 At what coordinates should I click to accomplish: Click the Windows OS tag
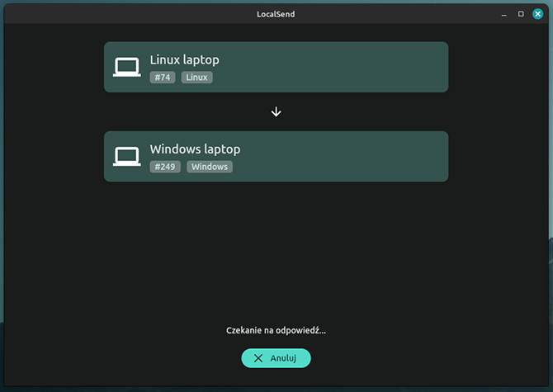point(210,167)
